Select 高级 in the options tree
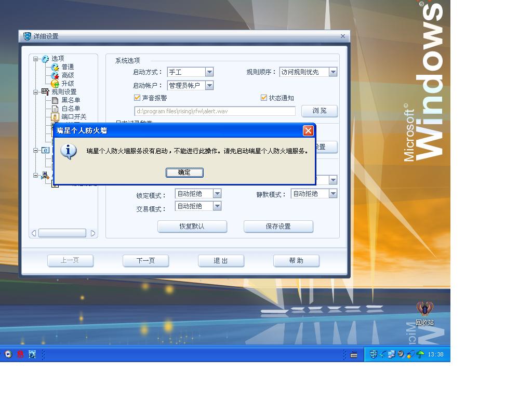Image resolution: width=532 pixels, height=399 pixels. coord(68,75)
